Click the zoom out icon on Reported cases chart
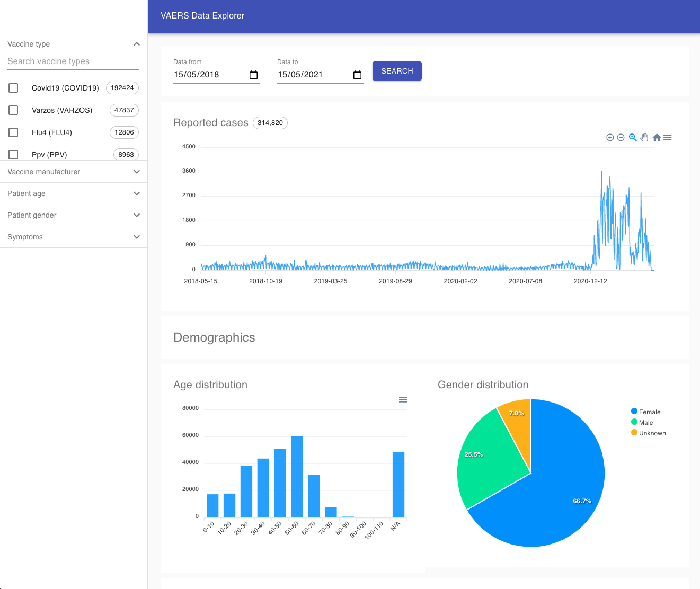The width and height of the screenshot is (700, 589). pyautogui.click(x=621, y=138)
